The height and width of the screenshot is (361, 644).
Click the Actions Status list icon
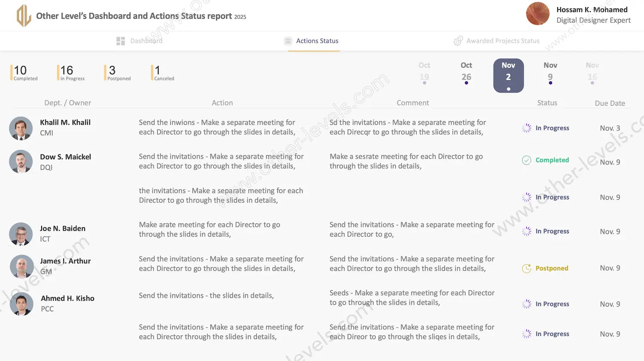pos(288,41)
